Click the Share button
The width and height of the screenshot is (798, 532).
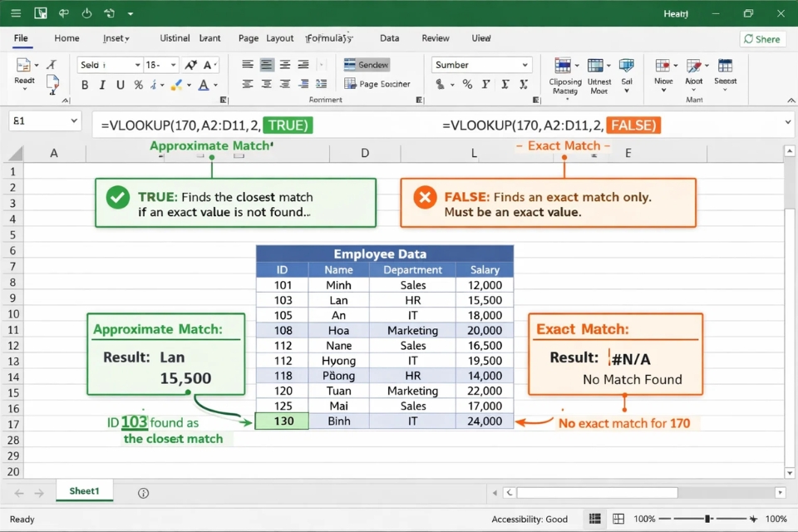click(762, 38)
